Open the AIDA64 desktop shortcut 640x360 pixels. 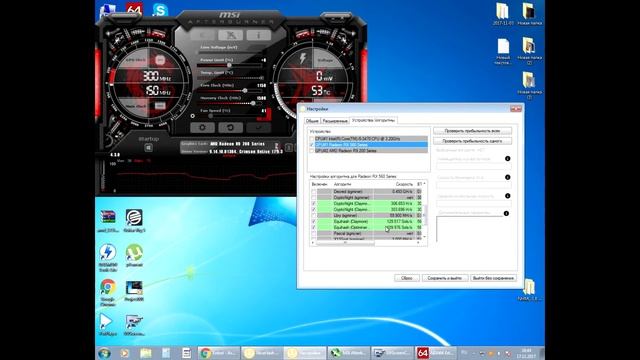pos(134,9)
